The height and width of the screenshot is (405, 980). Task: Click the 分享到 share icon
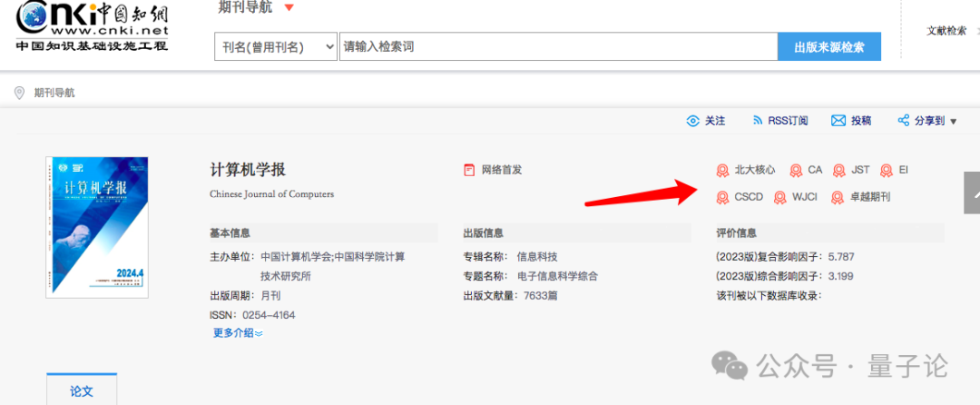point(903,121)
